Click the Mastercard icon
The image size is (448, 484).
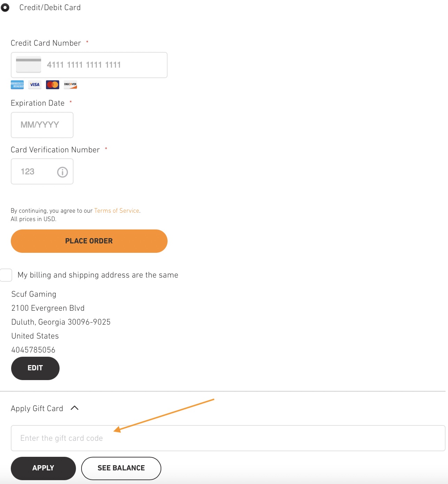[x=53, y=85]
